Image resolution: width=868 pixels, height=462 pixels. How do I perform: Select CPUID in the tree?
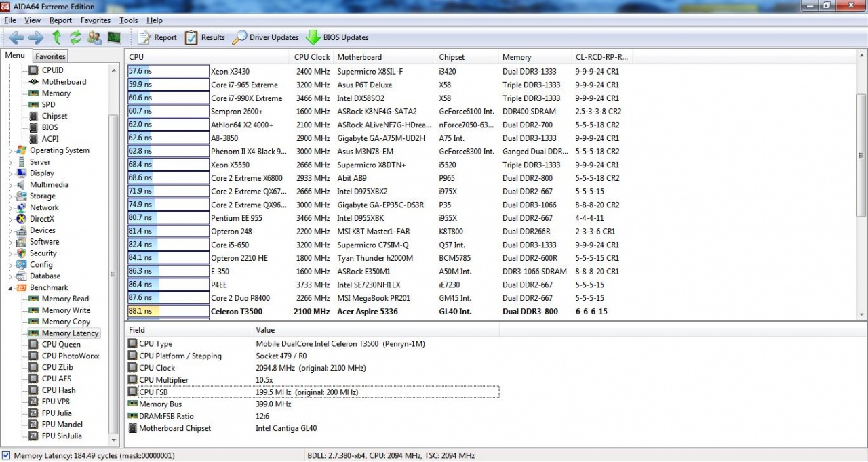[x=52, y=70]
